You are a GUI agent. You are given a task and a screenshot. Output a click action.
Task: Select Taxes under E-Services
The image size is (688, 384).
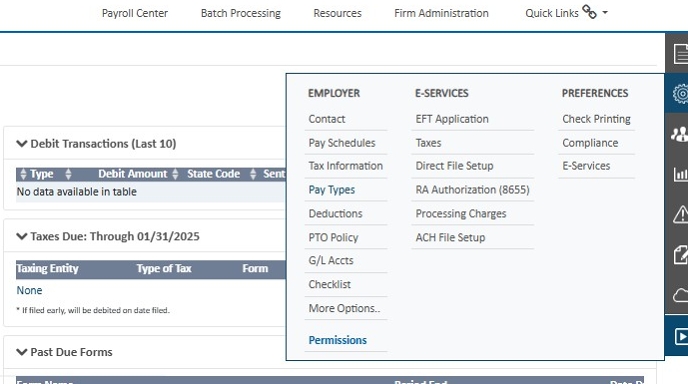(428, 143)
